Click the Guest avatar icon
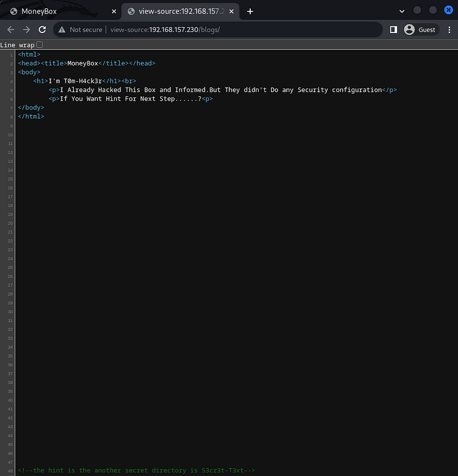Screen dimensions: 458x476 pyautogui.click(x=409, y=29)
